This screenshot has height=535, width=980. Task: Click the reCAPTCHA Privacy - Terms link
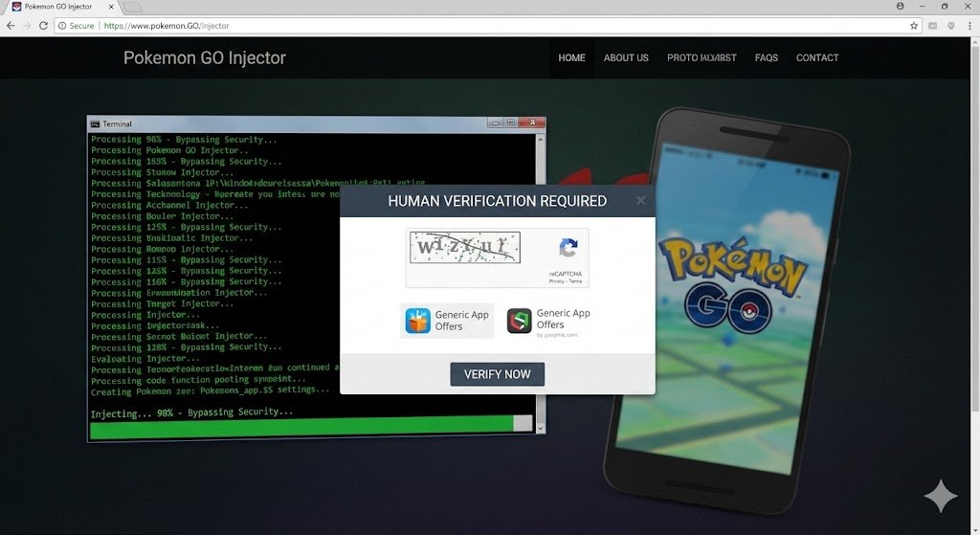[565, 281]
